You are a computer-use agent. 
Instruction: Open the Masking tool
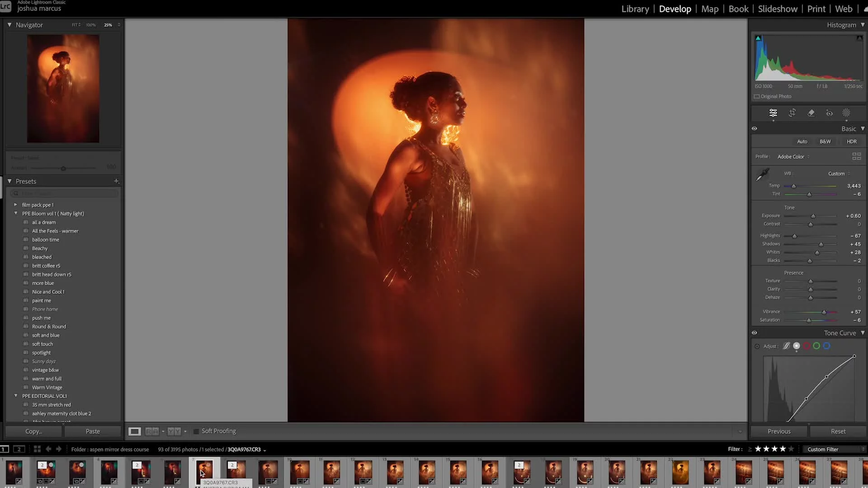(846, 113)
